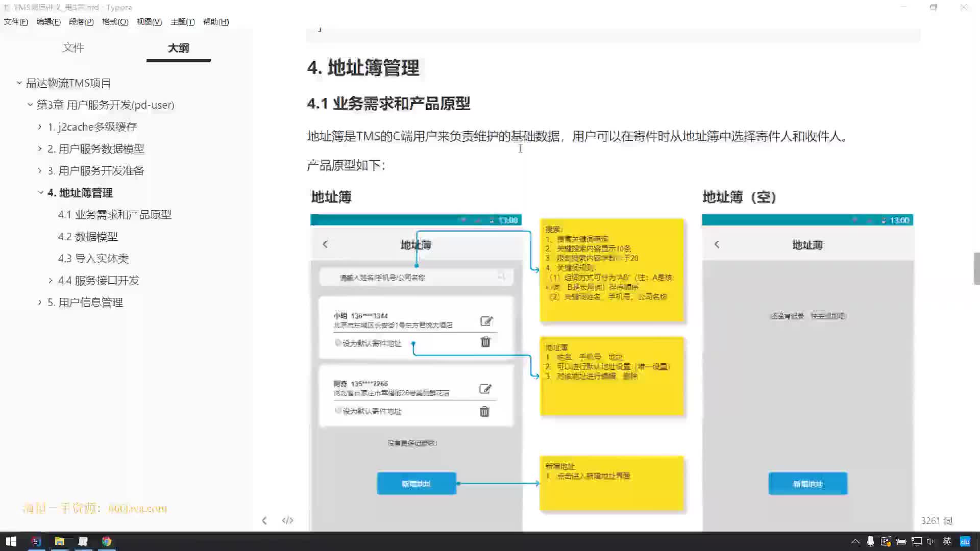Image resolution: width=980 pixels, height=551 pixels.
Task: Hide the sidebar with the back arrow
Action: point(264,520)
